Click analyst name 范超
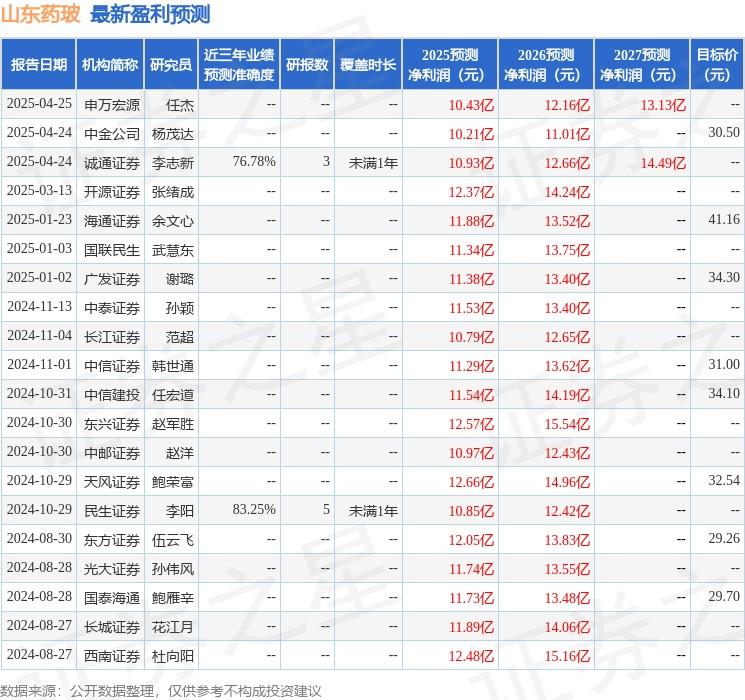The image size is (745, 700). coord(180,336)
